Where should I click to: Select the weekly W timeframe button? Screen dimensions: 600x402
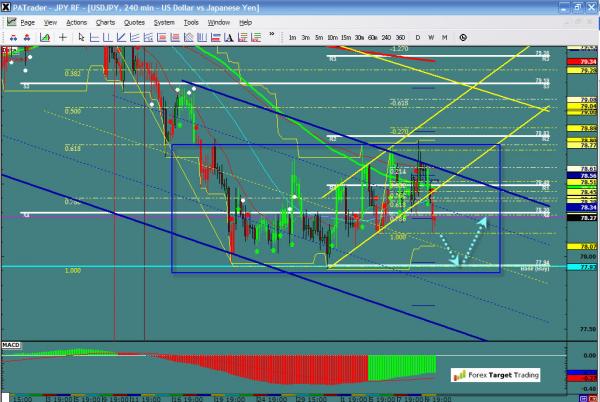point(430,37)
